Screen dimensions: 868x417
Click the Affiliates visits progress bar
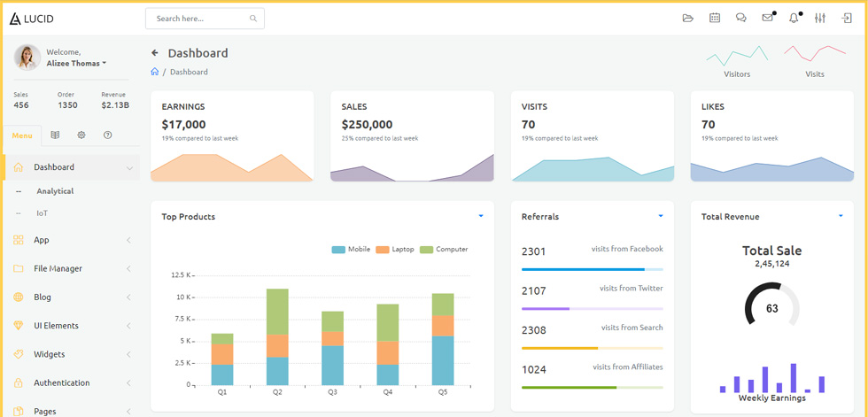[593, 388]
